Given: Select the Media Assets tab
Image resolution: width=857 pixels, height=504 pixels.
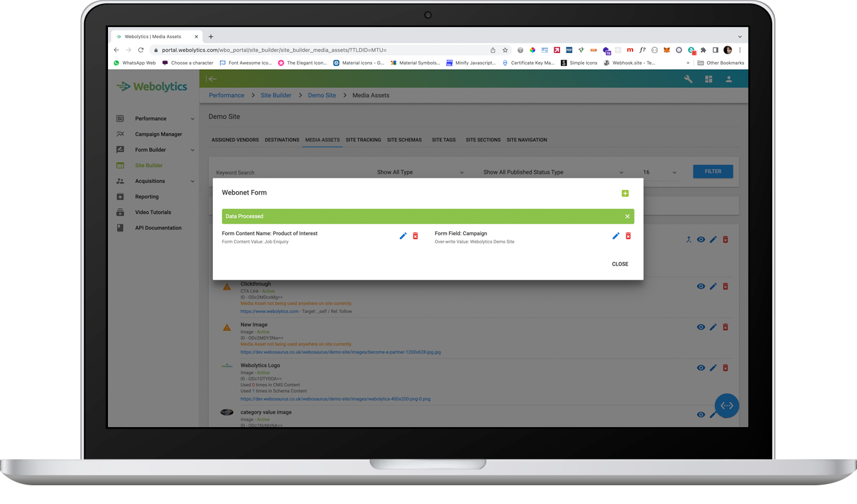Looking at the screenshot, I should coord(322,140).
